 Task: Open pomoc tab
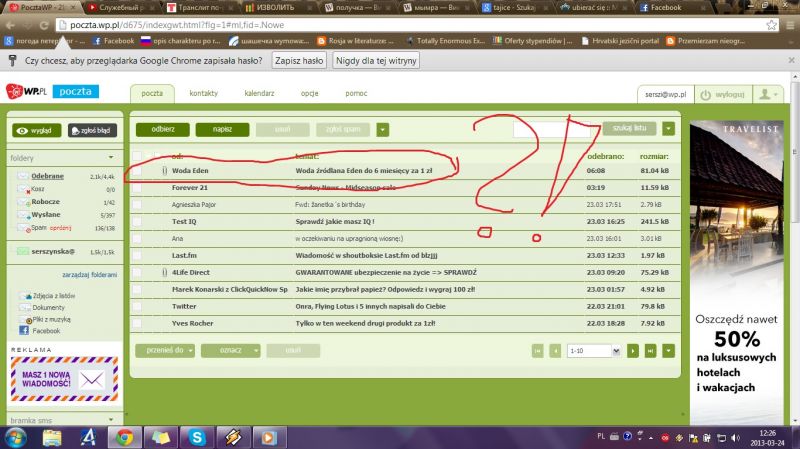click(356, 93)
